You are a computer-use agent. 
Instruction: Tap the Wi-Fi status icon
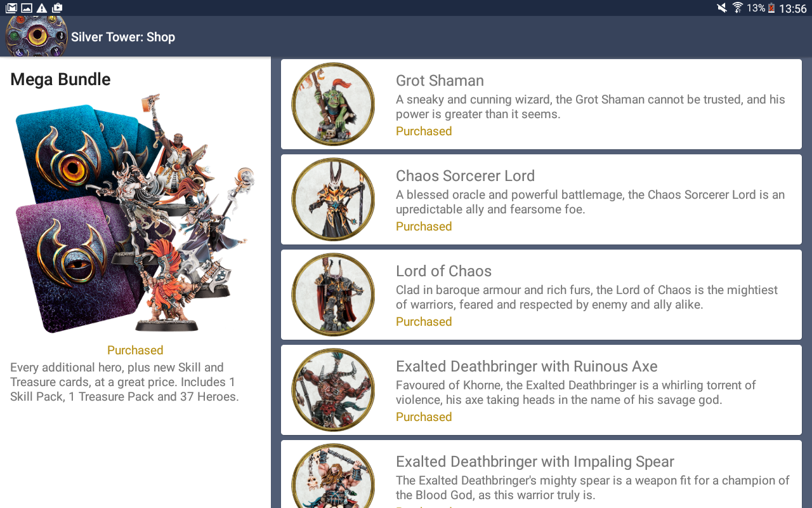pos(738,8)
